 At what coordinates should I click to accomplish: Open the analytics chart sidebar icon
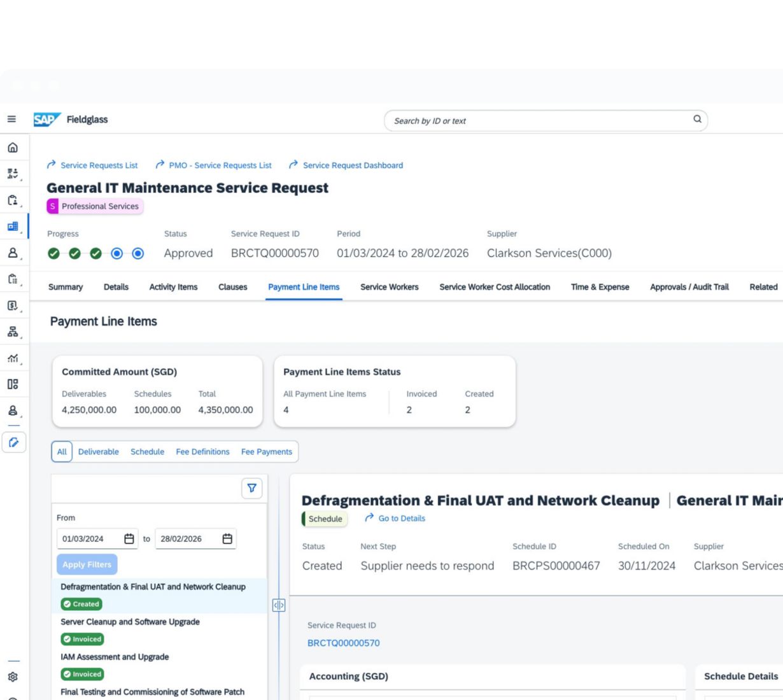pyautogui.click(x=13, y=358)
